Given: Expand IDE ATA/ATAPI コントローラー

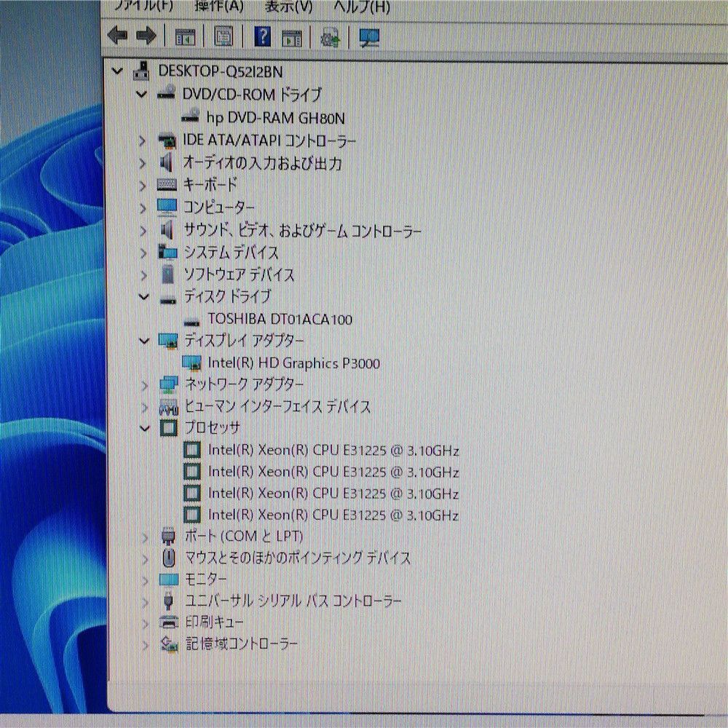Looking at the screenshot, I should (x=143, y=141).
